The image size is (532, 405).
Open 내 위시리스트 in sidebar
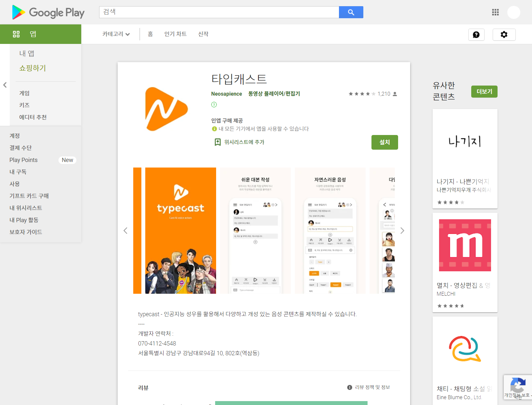tap(26, 208)
